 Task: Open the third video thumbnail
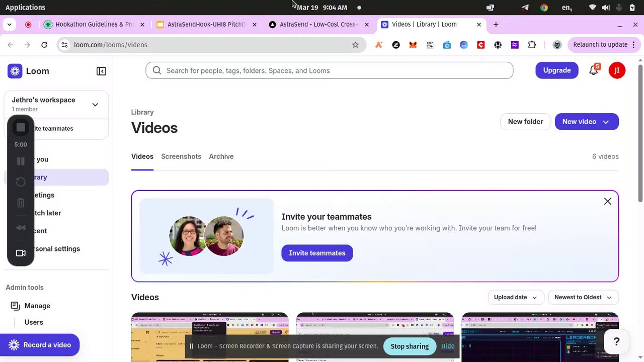tap(540, 337)
